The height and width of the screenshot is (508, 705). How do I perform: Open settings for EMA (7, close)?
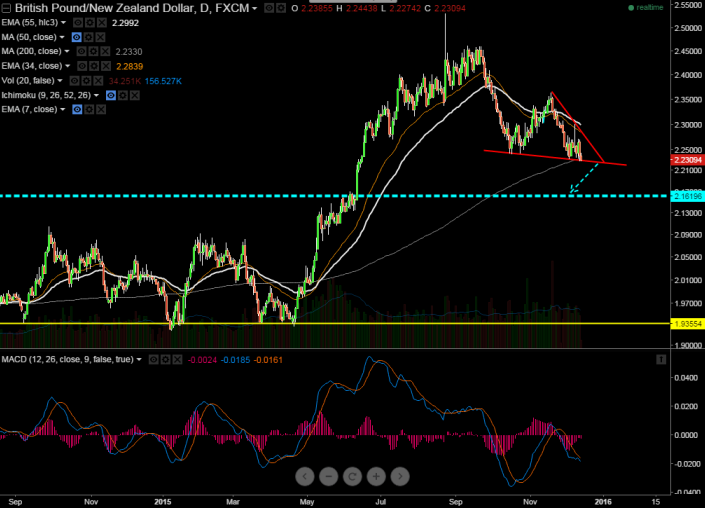coord(89,109)
